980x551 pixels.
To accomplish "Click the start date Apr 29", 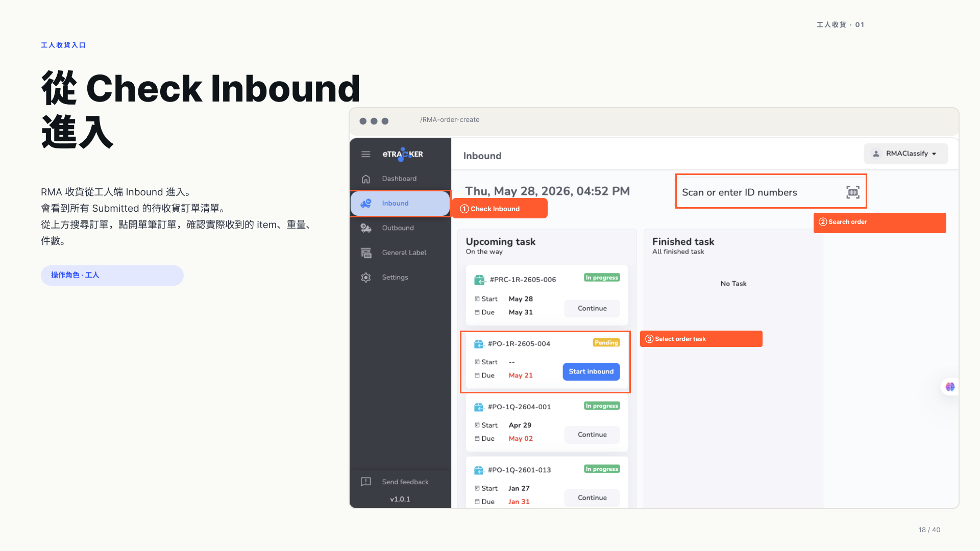I will (x=520, y=425).
